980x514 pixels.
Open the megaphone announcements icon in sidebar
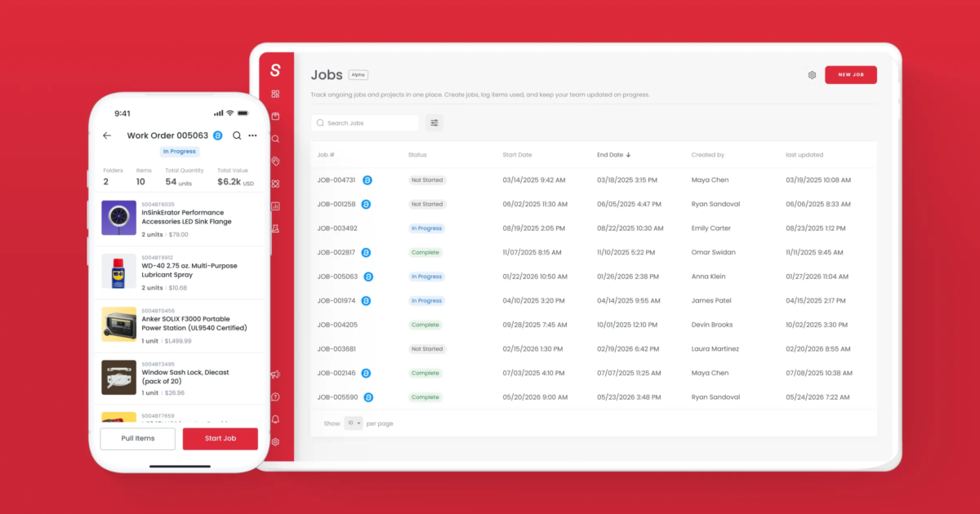pyautogui.click(x=275, y=374)
